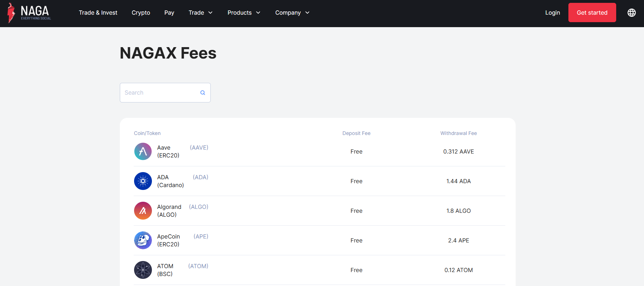Viewport: 644px width, 286px height.
Task: Click the (ALGO) ticker symbol
Action: 199,207
